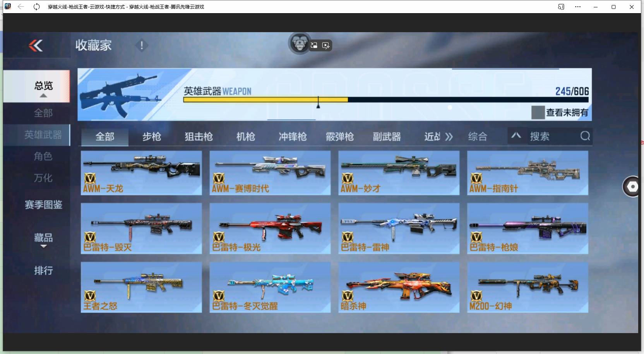
Task: Open 排行 rankings in the sidebar
Action: click(43, 270)
